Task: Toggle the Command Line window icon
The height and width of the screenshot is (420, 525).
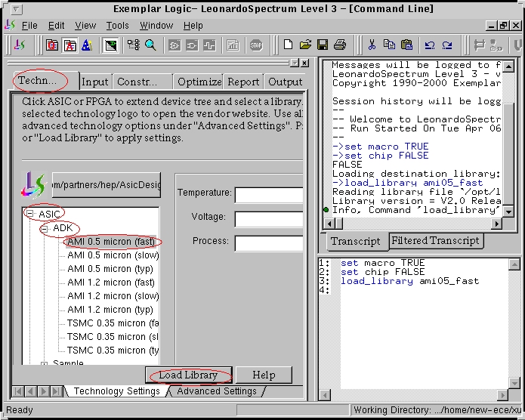Action: 111,45
